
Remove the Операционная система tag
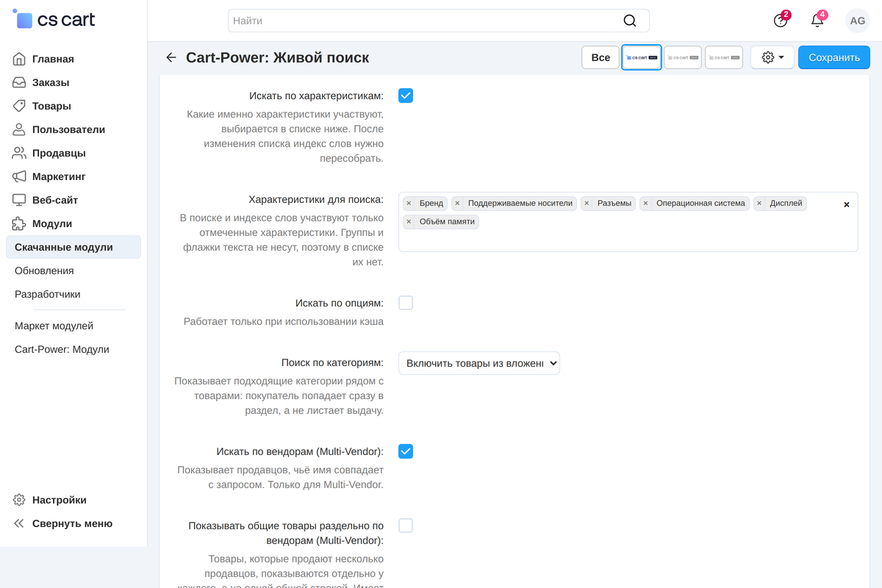pyautogui.click(x=645, y=204)
